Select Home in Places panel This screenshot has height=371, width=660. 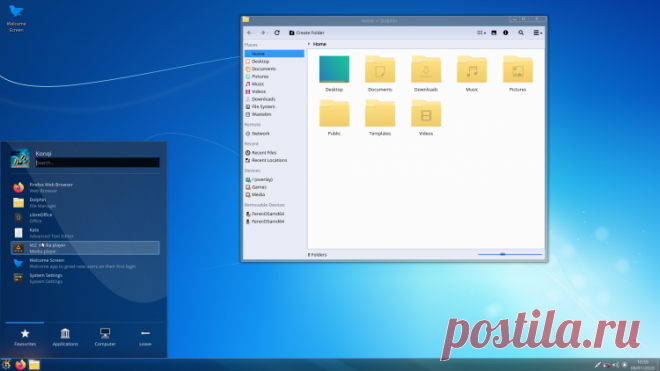click(274, 53)
